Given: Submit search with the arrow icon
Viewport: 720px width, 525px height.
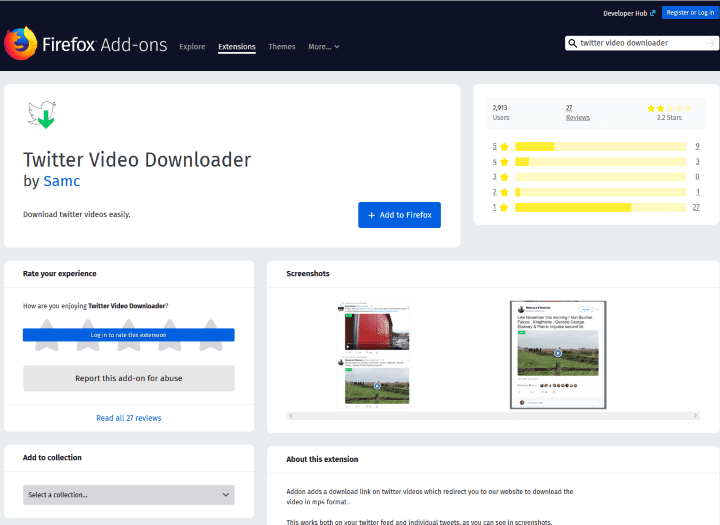Looking at the screenshot, I should coord(710,43).
